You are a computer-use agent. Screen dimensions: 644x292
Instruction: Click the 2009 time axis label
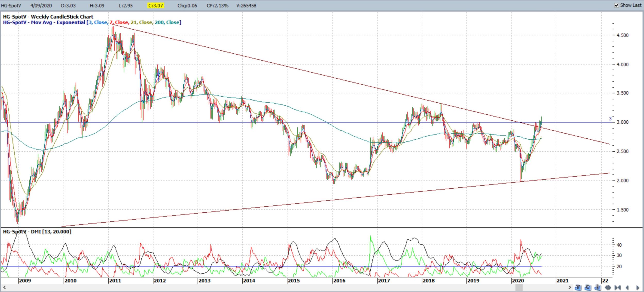[25, 281]
